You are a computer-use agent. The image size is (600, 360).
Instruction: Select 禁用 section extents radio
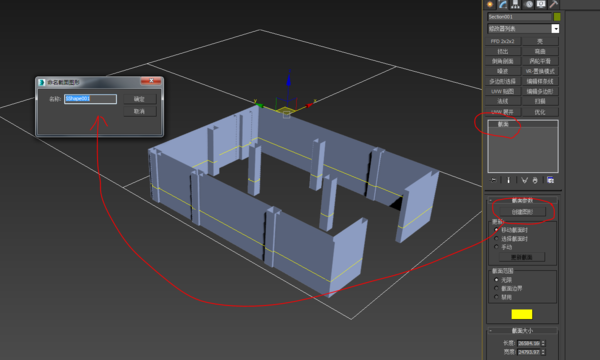pyautogui.click(x=497, y=296)
